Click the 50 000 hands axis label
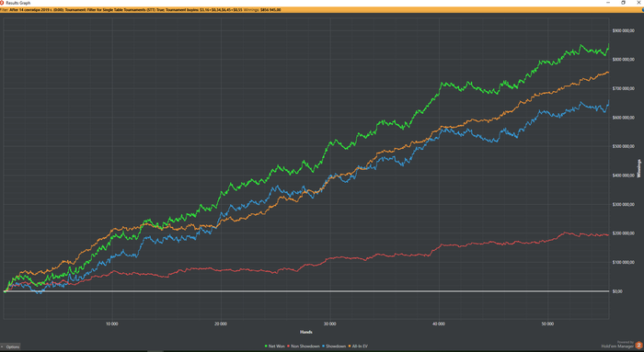Screen dimensions: 644x352 [x=547, y=324]
